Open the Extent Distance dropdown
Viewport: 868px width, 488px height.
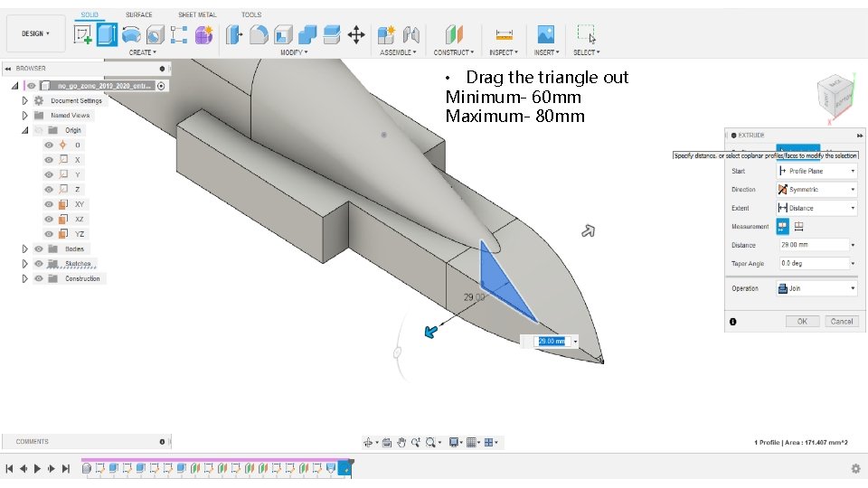817,208
